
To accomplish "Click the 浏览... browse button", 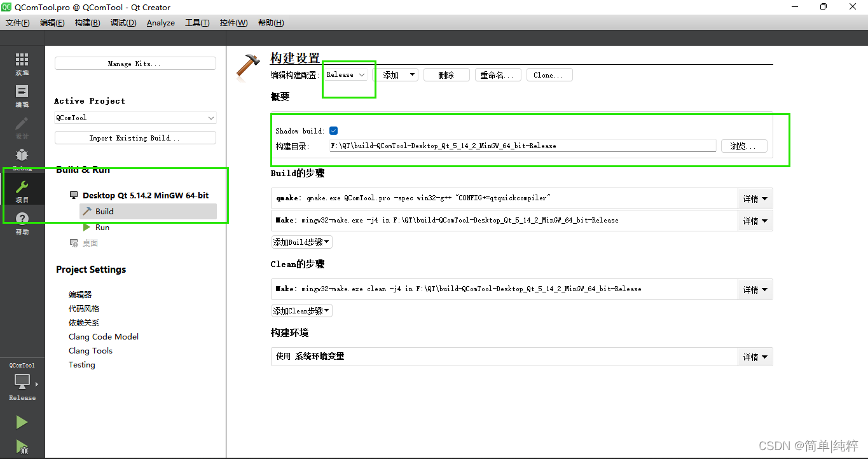I will (744, 146).
